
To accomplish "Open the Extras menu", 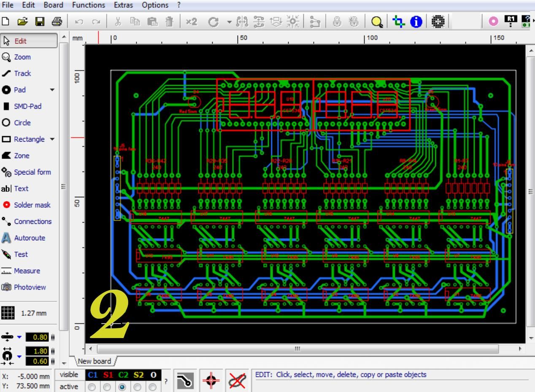I will 123,5.
